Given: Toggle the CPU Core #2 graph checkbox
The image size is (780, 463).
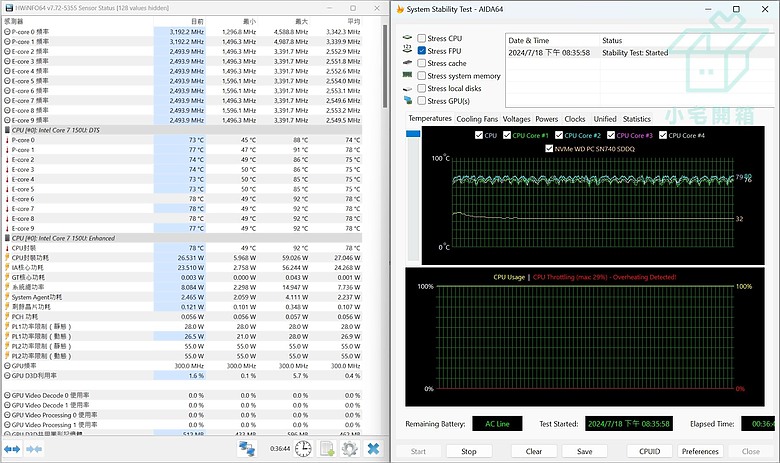Looking at the screenshot, I should coord(559,135).
